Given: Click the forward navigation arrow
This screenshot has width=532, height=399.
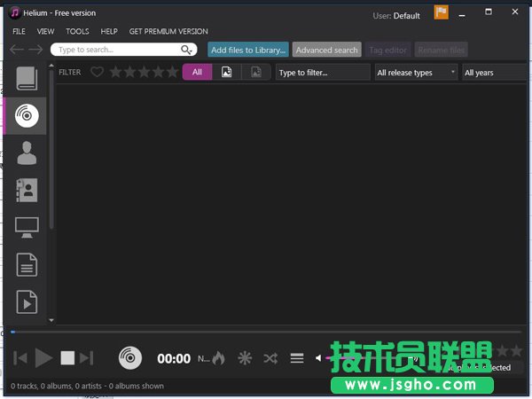Looking at the screenshot, I should pyautogui.click(x=35, y=50).
